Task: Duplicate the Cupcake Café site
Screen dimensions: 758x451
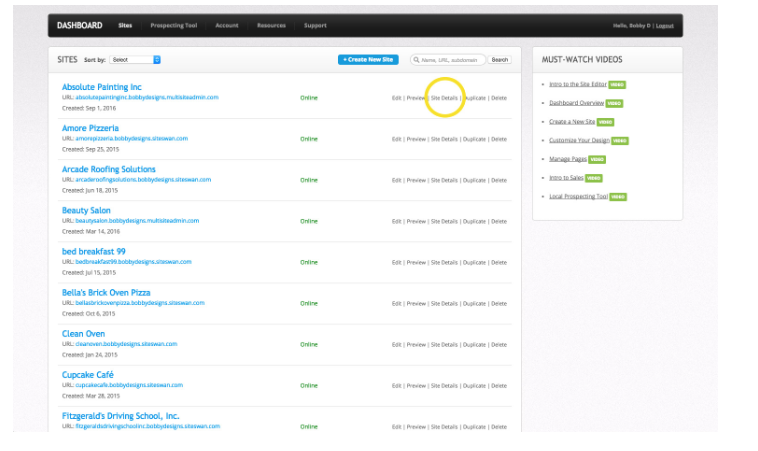Action: pyautogui.click(x=474, y=386)
